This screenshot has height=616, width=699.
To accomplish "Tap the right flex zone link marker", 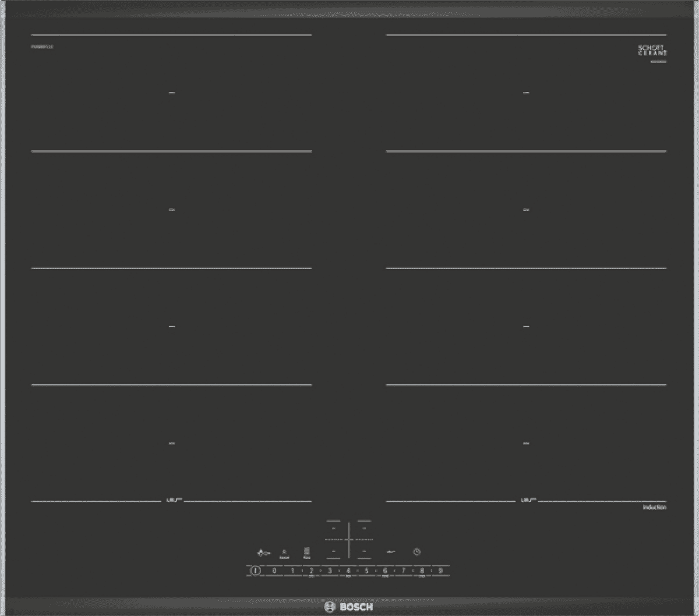I will (x=527, y=500).
